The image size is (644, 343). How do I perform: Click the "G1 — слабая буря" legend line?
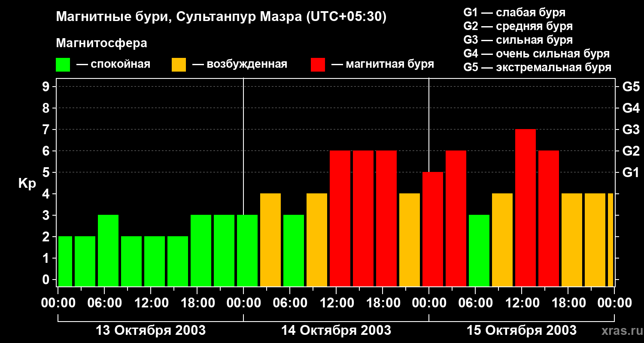tap(514, 12)
